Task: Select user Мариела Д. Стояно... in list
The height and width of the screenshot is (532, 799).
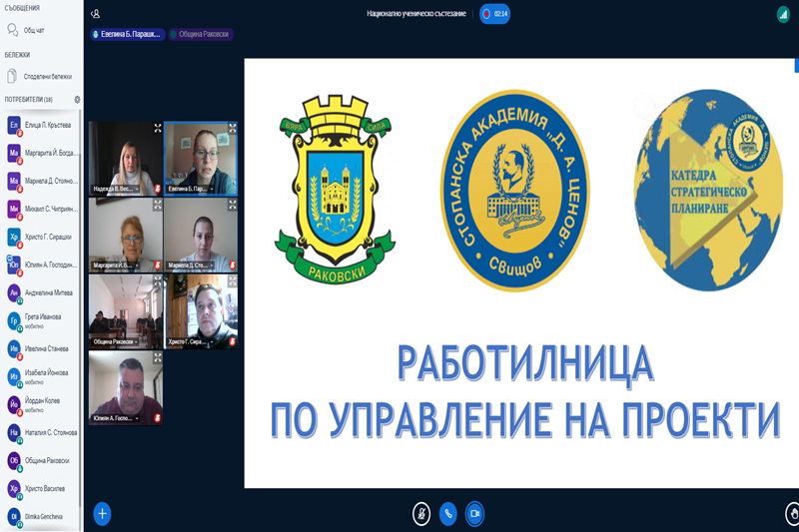Action: click(42, 182)
